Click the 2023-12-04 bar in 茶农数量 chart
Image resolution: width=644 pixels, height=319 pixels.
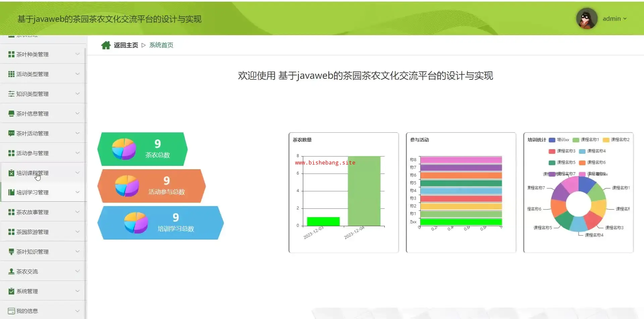[364, 191]
